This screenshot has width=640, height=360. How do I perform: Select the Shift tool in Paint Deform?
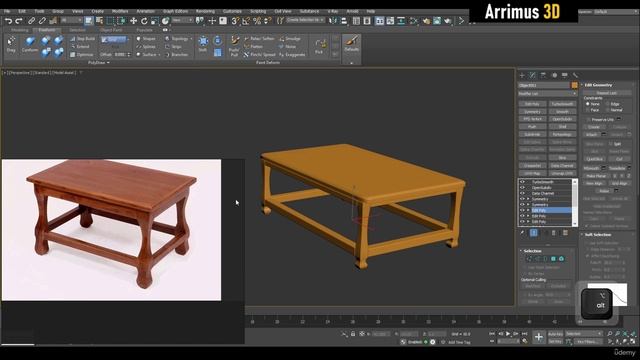(x=203, y=44)
